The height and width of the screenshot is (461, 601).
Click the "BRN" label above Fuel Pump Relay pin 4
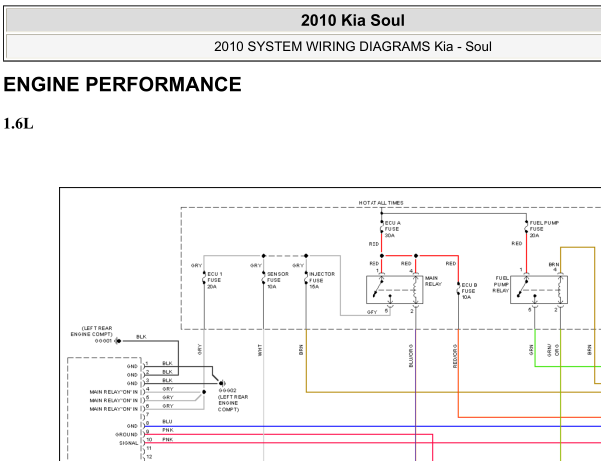click(554, 264)
